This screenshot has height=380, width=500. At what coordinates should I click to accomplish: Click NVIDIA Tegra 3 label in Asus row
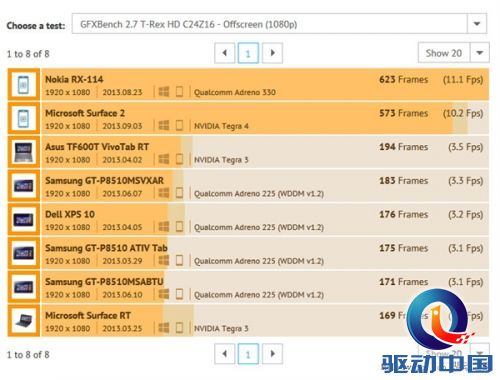[221, 160]
